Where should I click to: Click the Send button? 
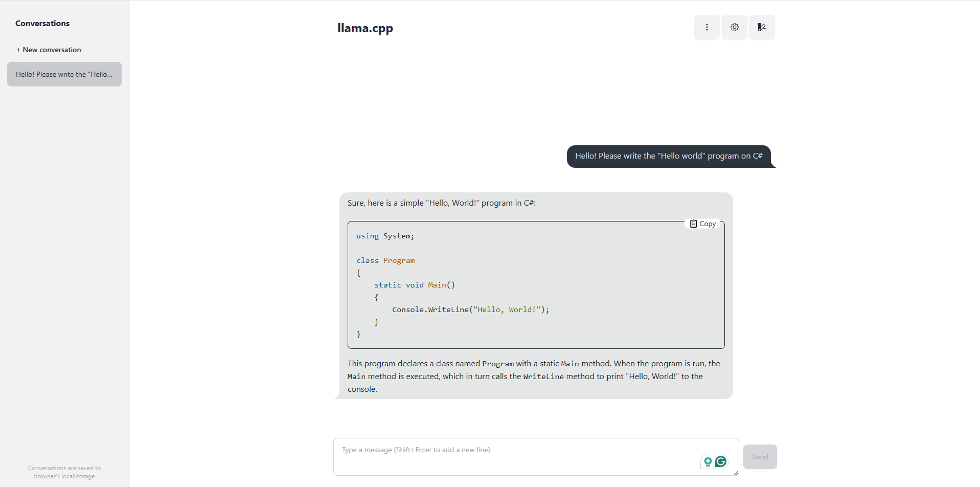click(x=760, y=457)
